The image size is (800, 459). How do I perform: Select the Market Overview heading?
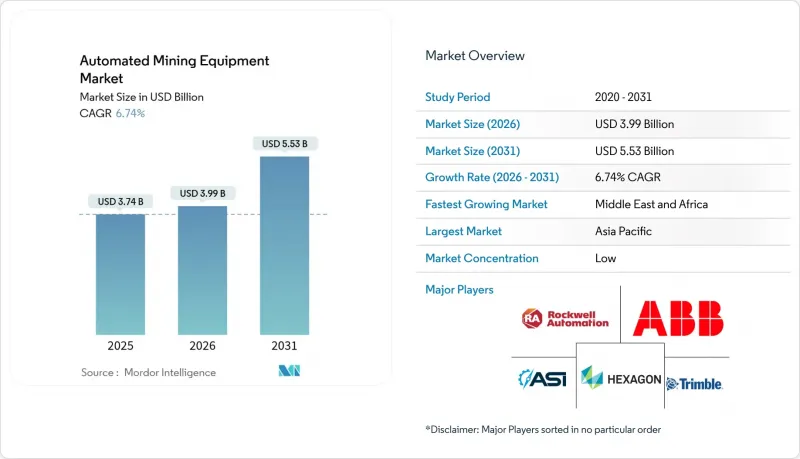coord(474,56)
